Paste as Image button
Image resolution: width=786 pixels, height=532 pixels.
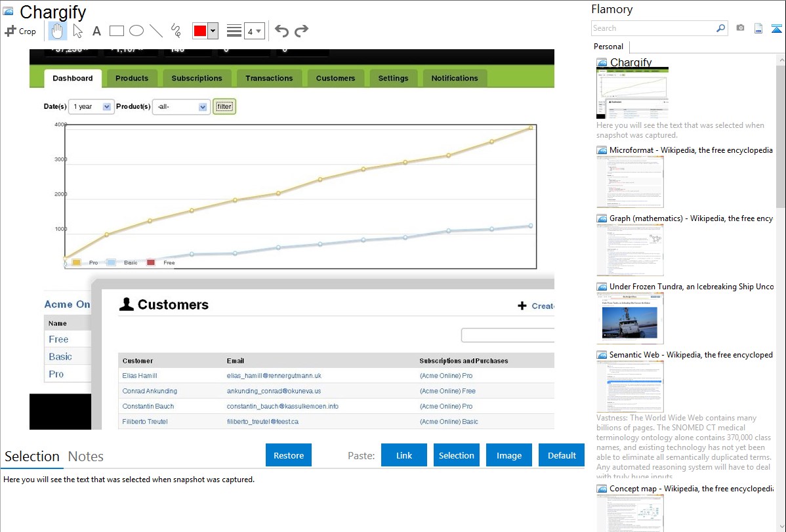pos(508,455)
